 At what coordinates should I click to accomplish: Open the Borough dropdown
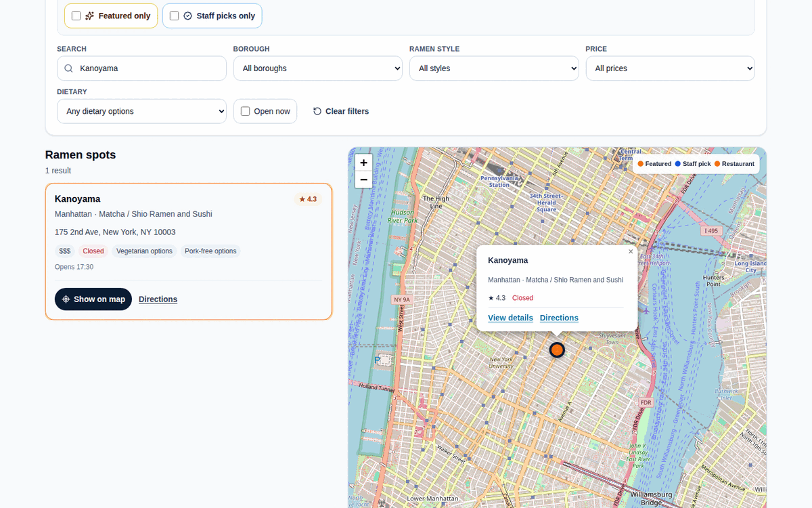[318, 68]
